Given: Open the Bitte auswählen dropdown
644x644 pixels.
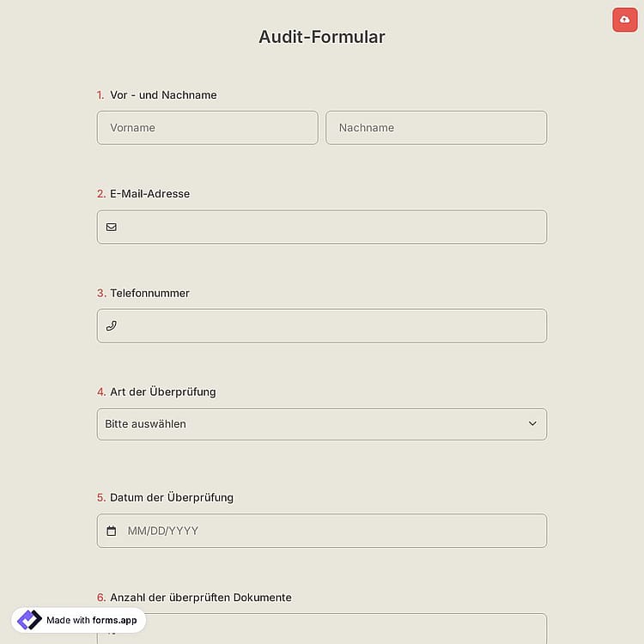Looking at the screenshot, I should pos(322,424).
